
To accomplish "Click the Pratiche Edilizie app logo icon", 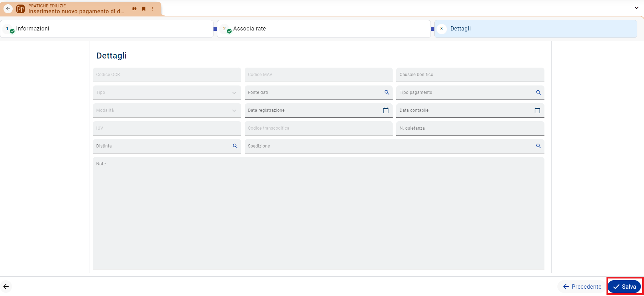I will tap(20, 9).
